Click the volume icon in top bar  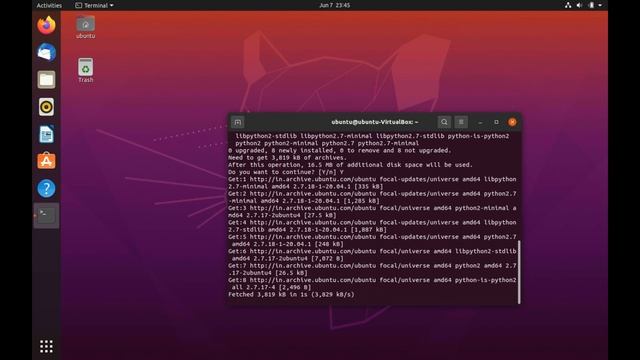pyautogui.click(x=580, y=5)
